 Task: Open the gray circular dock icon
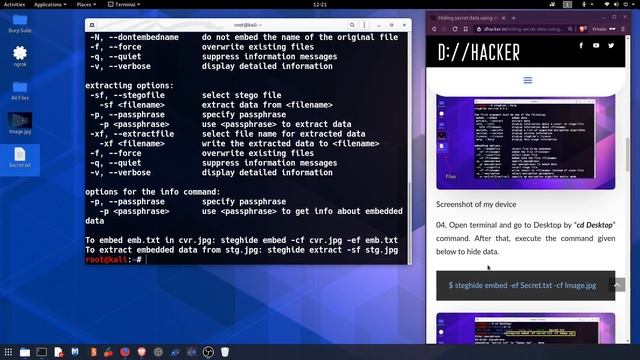158,352
